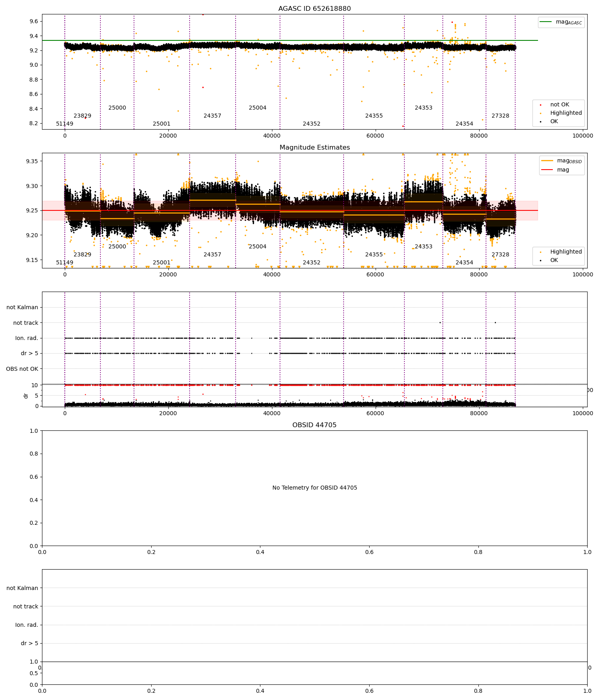Click the 'Magnitude Estimates' plot title
600x700 pixels.
(314, 148)
